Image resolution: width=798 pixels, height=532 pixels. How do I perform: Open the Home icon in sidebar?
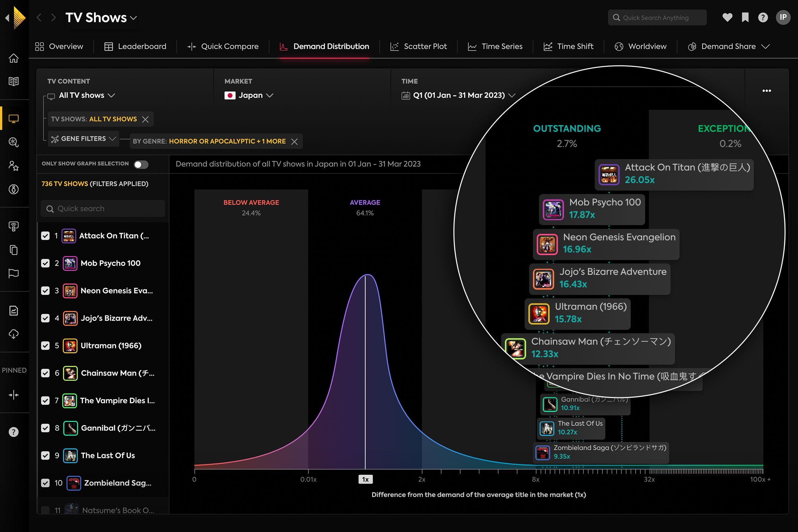14,59
